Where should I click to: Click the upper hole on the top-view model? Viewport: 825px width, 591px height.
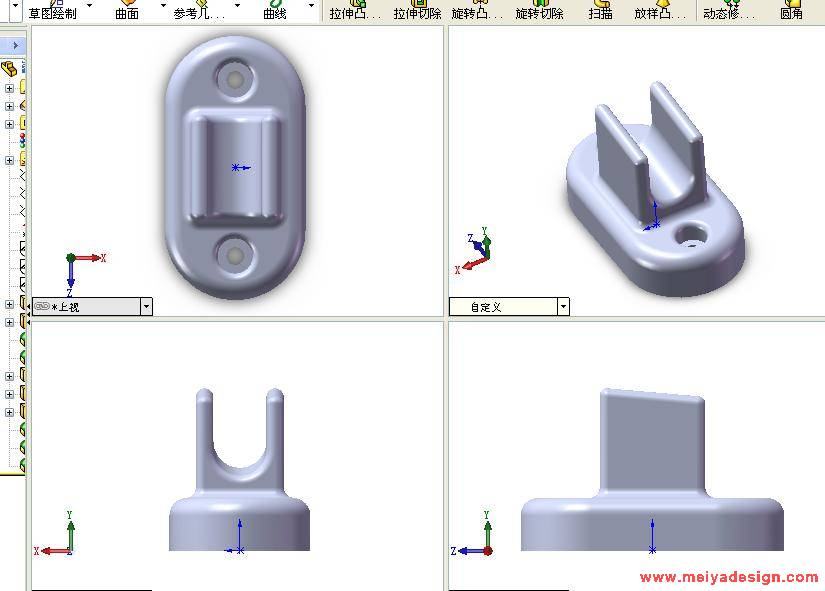(235, 80)
